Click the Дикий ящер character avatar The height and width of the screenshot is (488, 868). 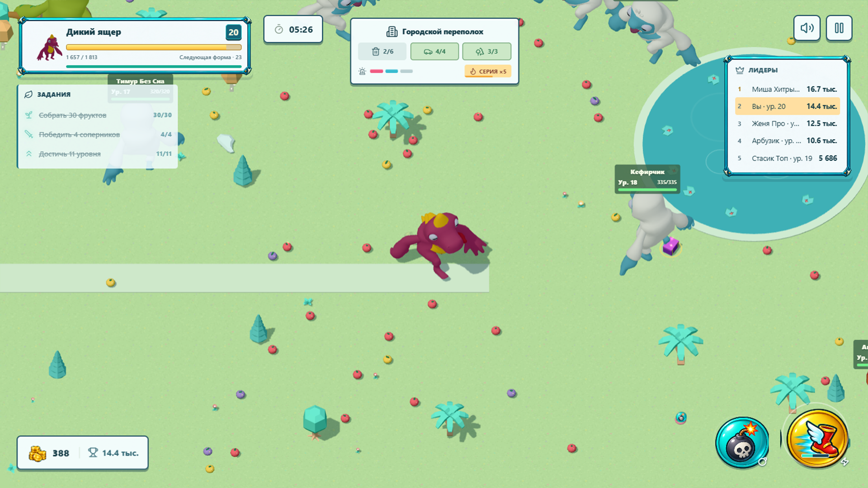49,47
